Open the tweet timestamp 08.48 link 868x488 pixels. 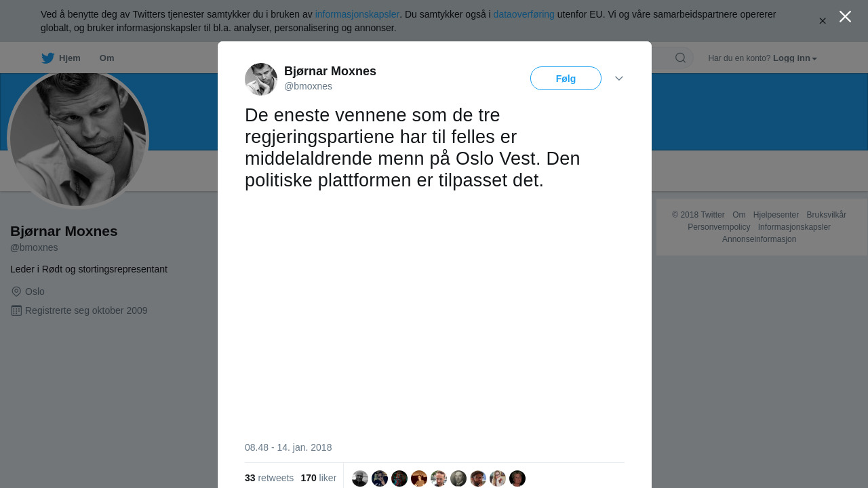coord(288,447)
